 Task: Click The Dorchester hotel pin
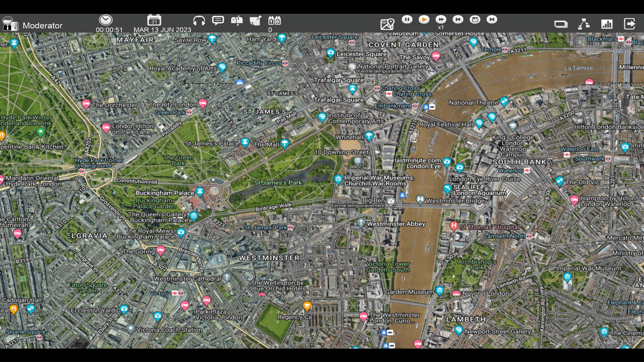pos(86,104)
